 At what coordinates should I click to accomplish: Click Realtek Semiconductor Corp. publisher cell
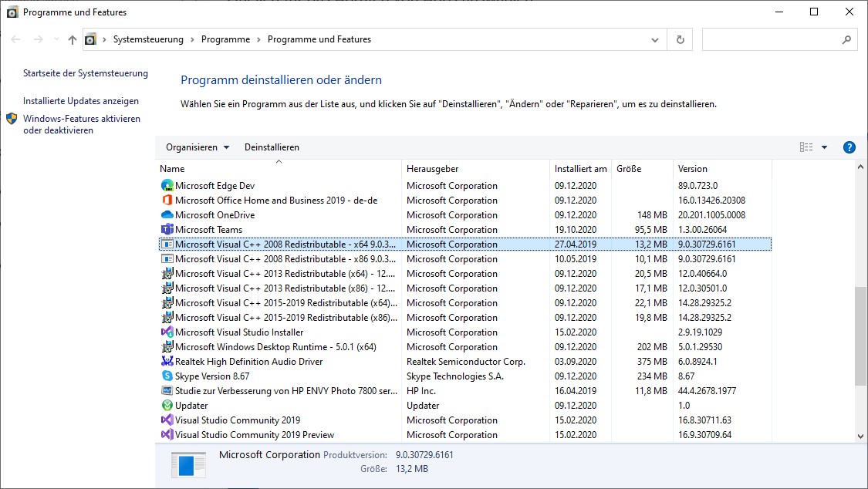[465, 361]
